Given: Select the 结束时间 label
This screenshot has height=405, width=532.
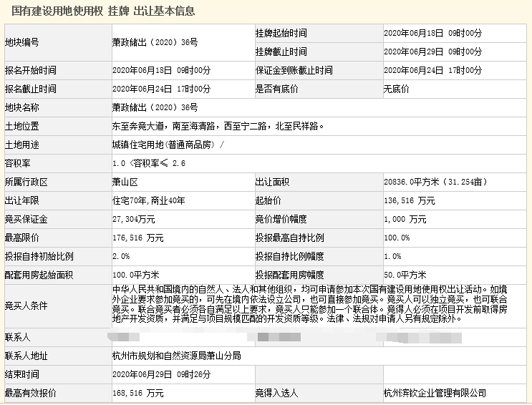Looking at the screenshot, I should click(22, 375).
